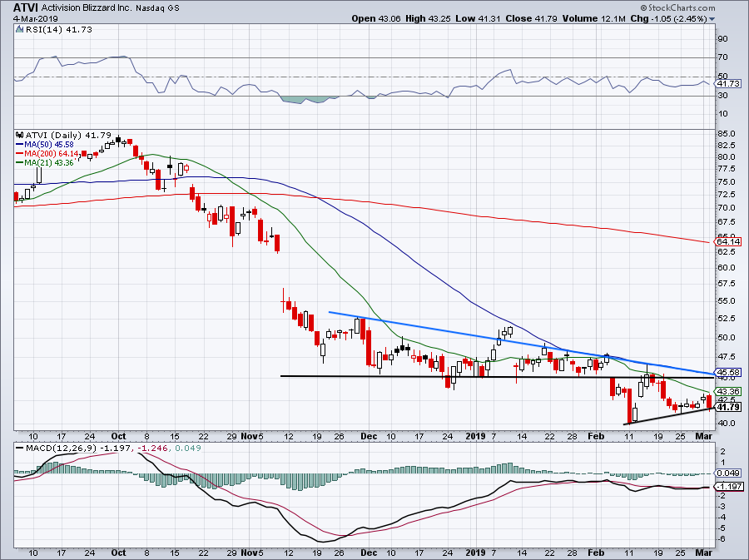Viewport: 749px width, 560px height.
Task: Click the 64.14 MA(200) price axis tag
Action: point(728,242)
